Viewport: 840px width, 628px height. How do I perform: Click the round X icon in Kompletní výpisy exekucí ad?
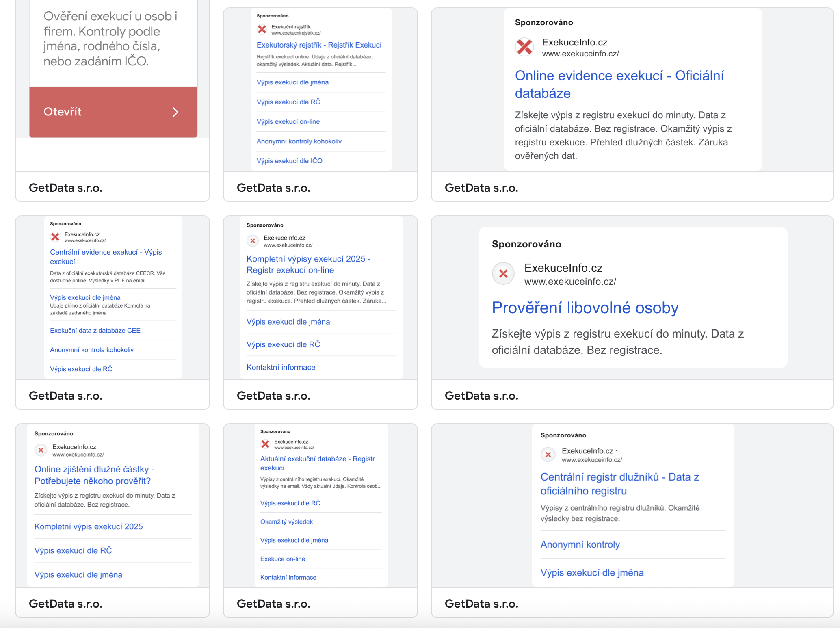click(x=253, y=241)
